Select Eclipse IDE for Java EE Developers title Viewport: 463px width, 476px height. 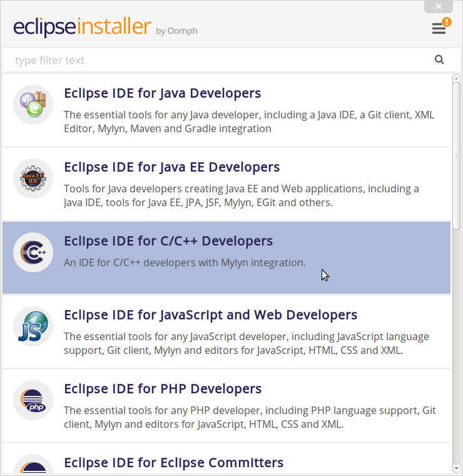tap(171, 167)
